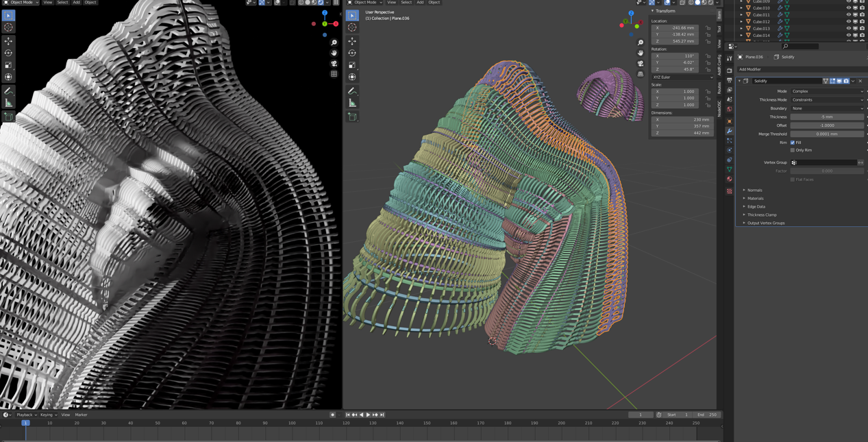Adjust the Thickness slider showing -5 mm
The image size is (868, 442).
827,117
